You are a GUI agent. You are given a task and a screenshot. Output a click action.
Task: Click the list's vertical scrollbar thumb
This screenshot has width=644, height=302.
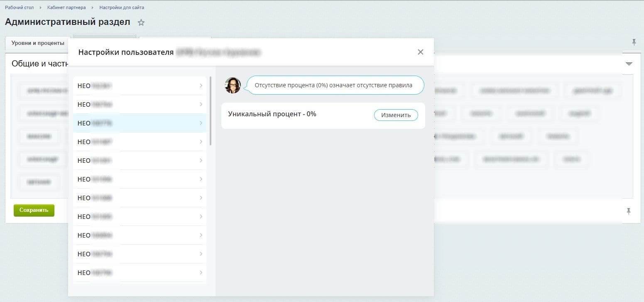(211, 110)
